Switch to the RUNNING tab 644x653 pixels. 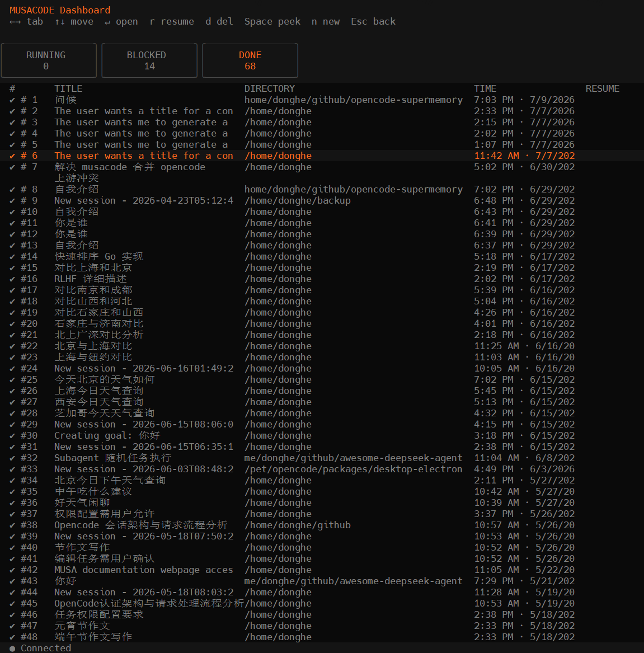tap(49, 60)
